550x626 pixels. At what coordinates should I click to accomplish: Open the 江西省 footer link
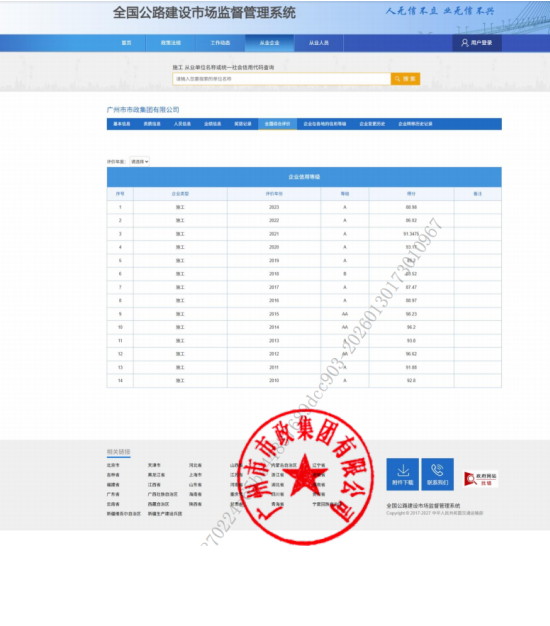click(154, 485)
